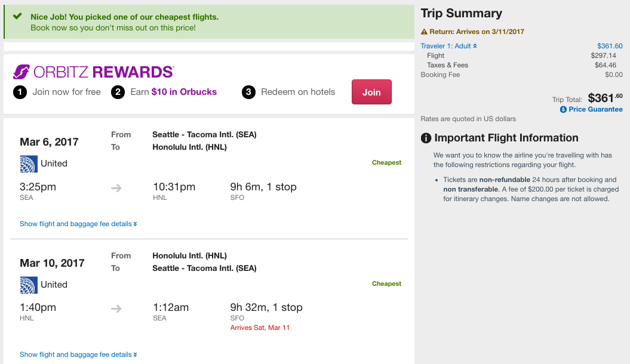The height and width of the screenshot is (364, 630).
Task: Click the $10 in Orbucks text
Action: [184, 92]
